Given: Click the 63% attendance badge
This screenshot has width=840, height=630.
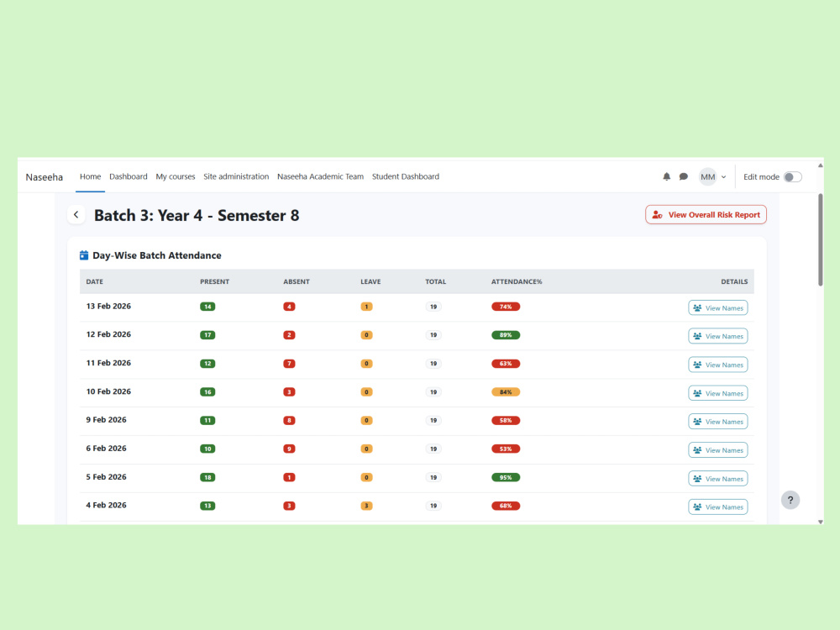Looking at the screenshot, I should (x=506, y=364).
